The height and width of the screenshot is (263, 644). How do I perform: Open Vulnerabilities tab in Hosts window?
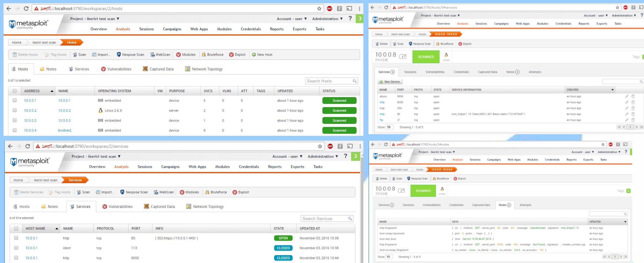click(116, 69)
